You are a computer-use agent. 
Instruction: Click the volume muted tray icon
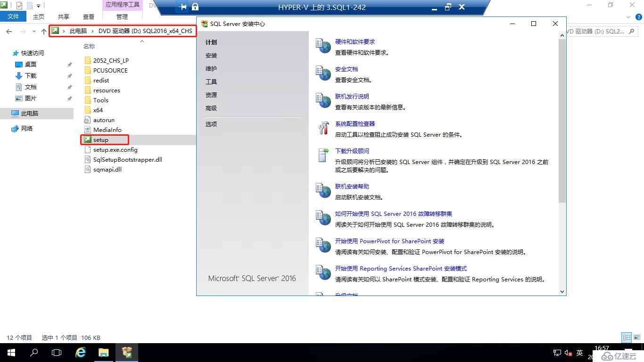569,353
